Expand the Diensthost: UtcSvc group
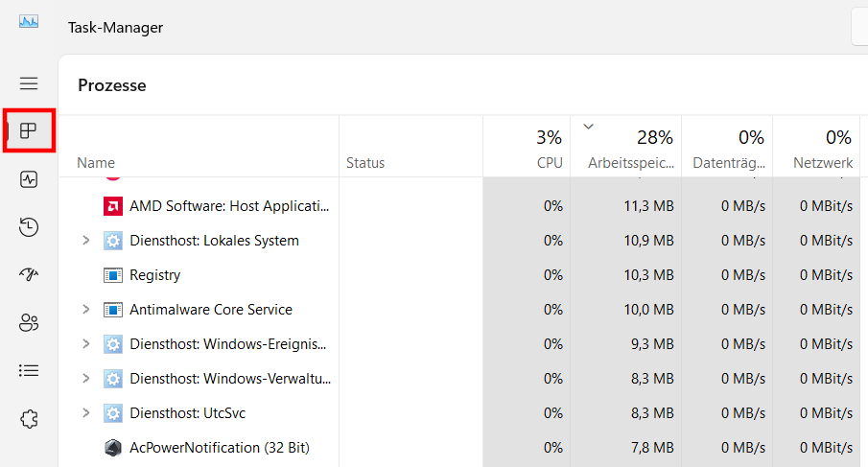 click(x=85, y=413)
